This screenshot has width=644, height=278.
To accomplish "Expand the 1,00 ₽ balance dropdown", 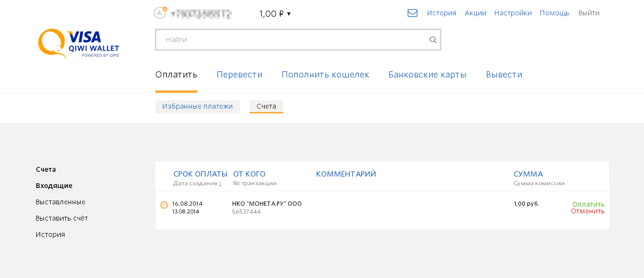I will click(275, 14).
